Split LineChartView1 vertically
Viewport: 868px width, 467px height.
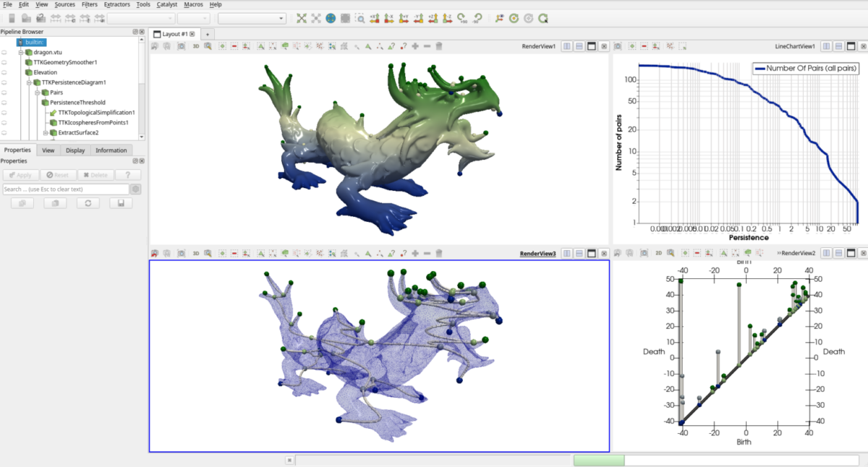point(838,46)
